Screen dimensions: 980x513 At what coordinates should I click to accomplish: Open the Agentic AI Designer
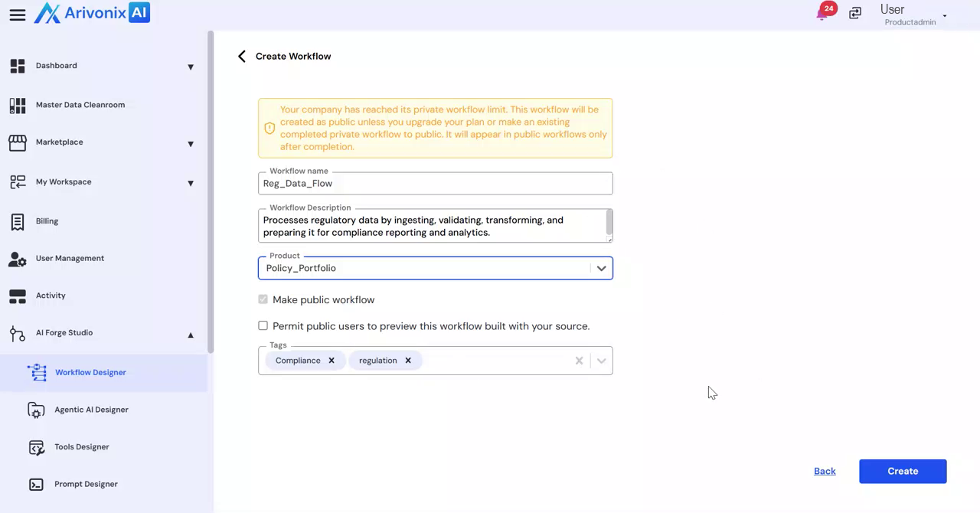click(x=91, y=410)
